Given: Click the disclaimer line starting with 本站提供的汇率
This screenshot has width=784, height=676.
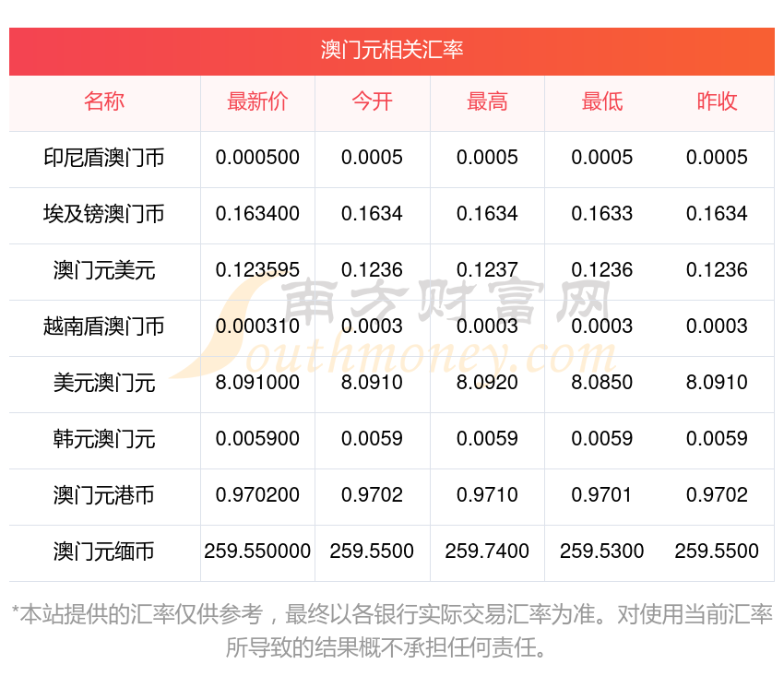Looking at the screenshot, I should [x=392, y=614].
